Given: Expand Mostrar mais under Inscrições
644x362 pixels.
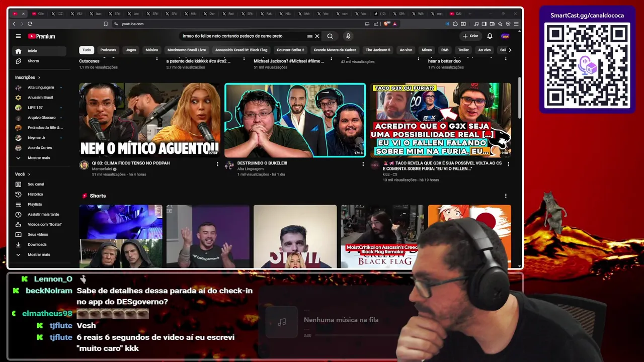Looking at the screenshot, I should pos(39,158).
